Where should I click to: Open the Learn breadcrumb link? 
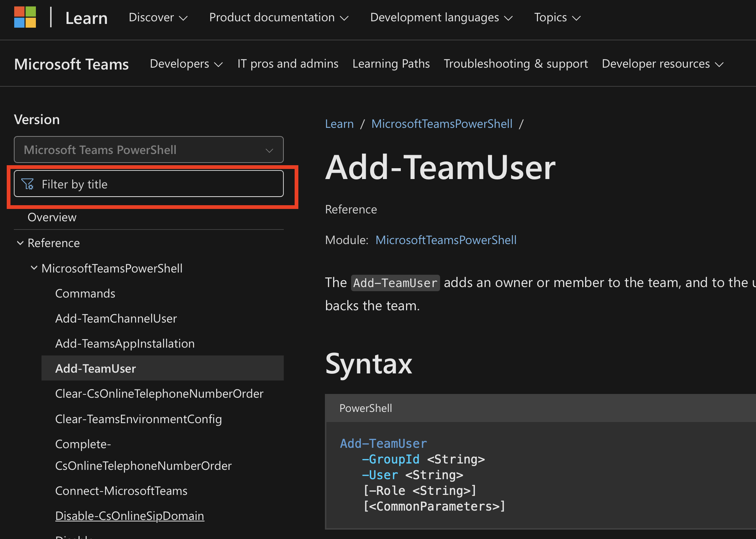click(x=339, y=123)
